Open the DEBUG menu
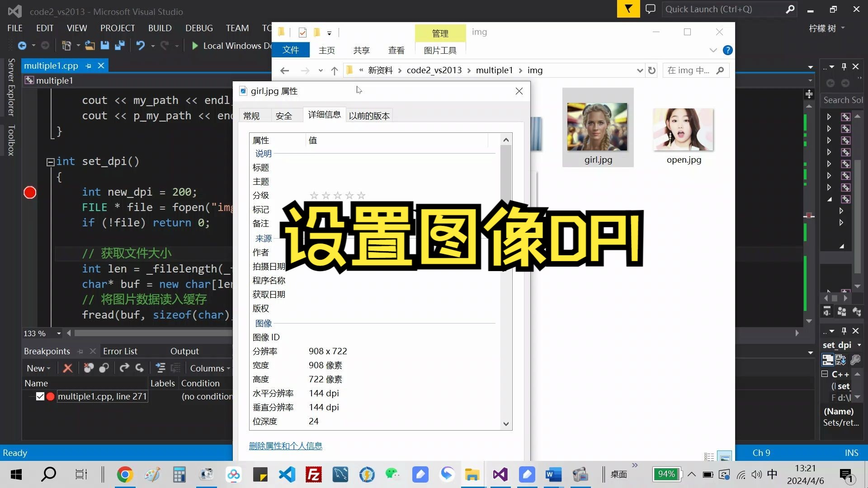868x488 pixels. point(198,28)
